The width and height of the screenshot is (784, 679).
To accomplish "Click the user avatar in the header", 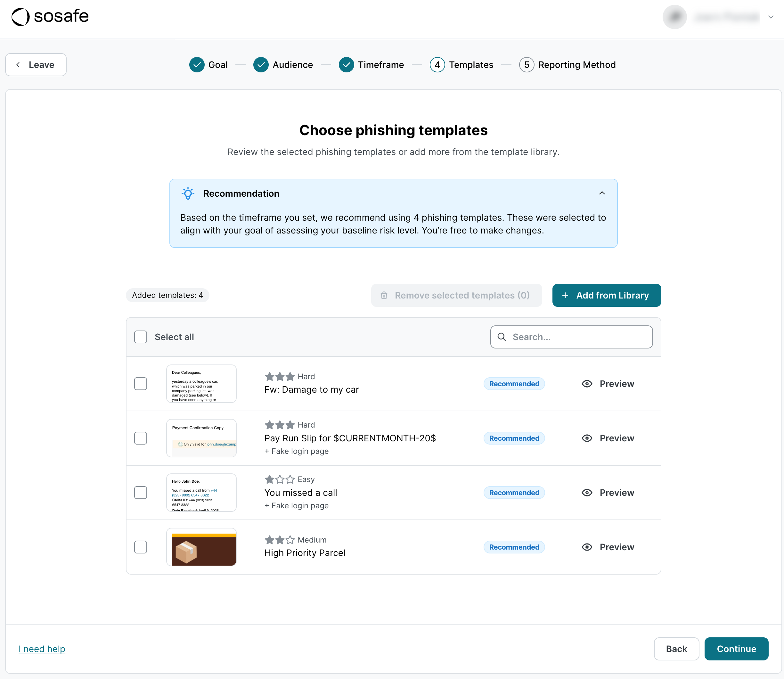I will [x=674, y=17].
